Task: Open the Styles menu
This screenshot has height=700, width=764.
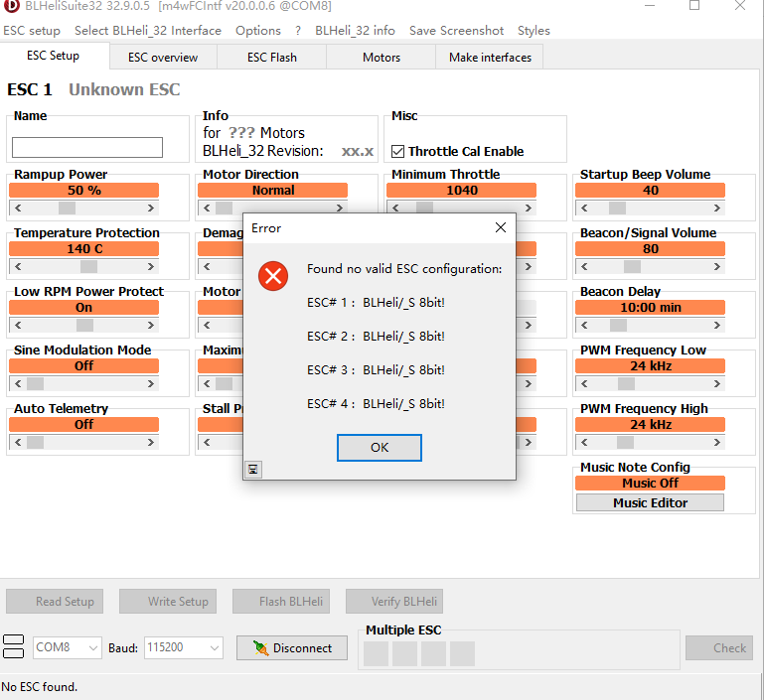Action: 534,30
